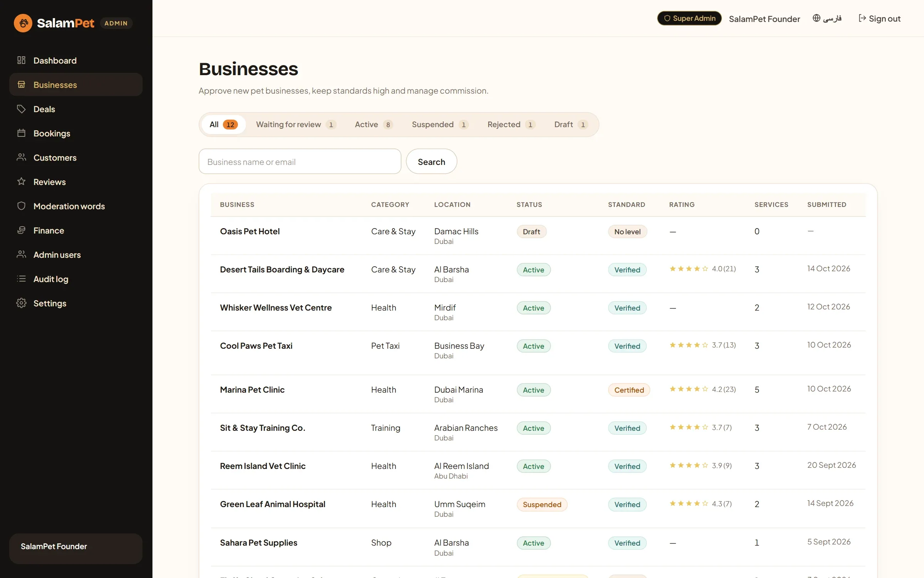Image resolution: width=924 pixels, height=578 pixels.
Task: Click the Bookings calendar icon
Action: 22,133
